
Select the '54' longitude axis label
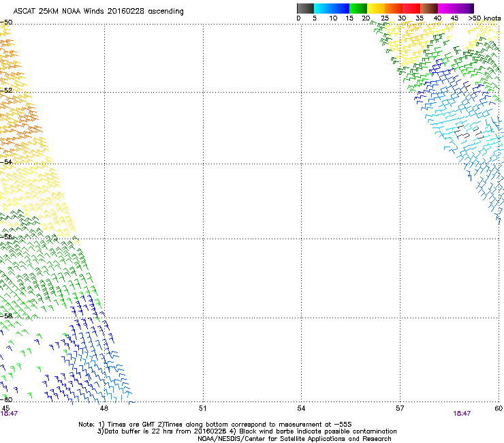tap(301, 408)
